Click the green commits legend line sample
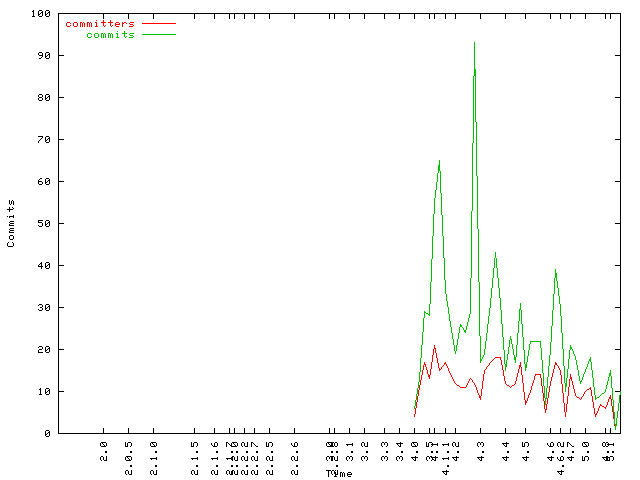The width and height of the screenshot is (640, 480). click(x=159, y=34)
